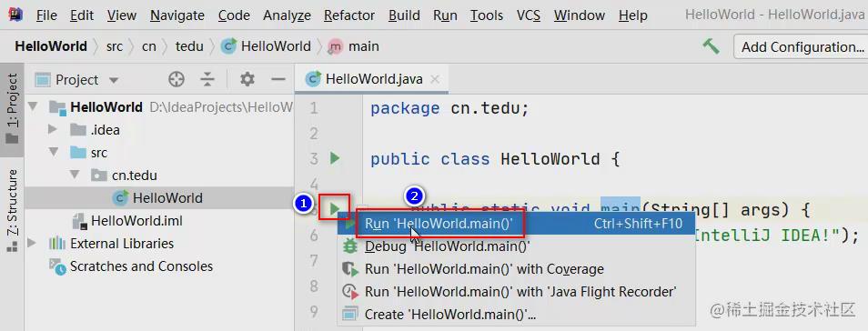
Task: Select External Libraries in the tree
Action: [x=122, y=244]
